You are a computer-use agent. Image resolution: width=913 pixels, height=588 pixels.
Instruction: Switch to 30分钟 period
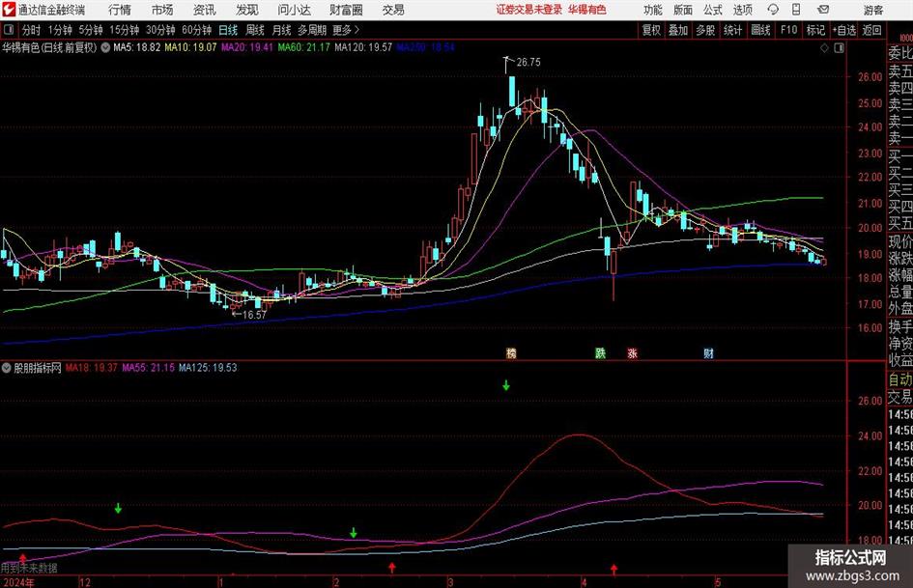(160, 30)
